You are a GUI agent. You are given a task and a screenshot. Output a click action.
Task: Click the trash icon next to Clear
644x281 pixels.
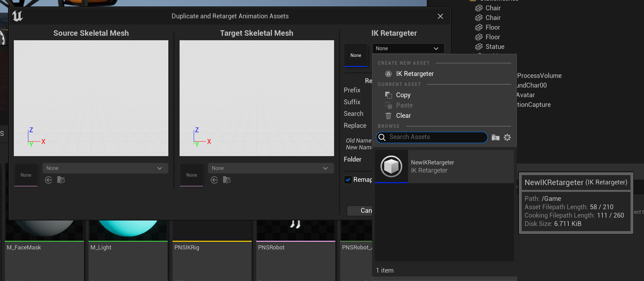pos(388,116)
